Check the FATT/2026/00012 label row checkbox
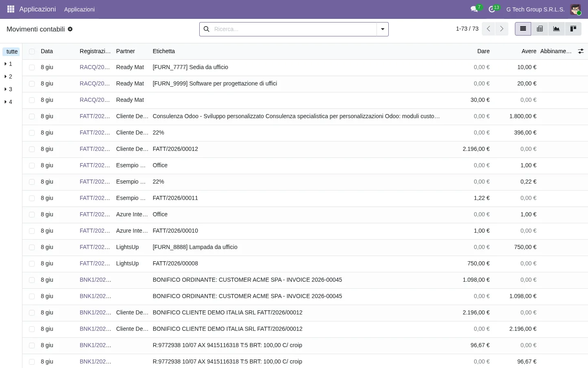 (x=32, y=149)
